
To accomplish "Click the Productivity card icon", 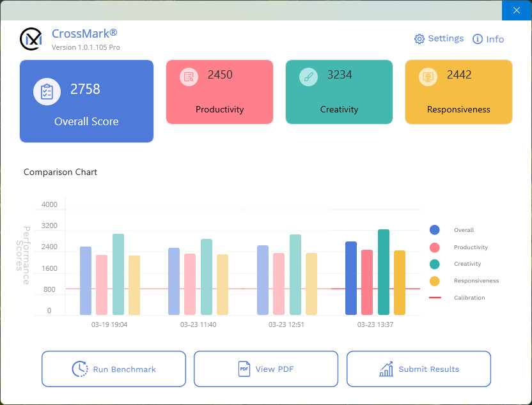I will [189, 77].
